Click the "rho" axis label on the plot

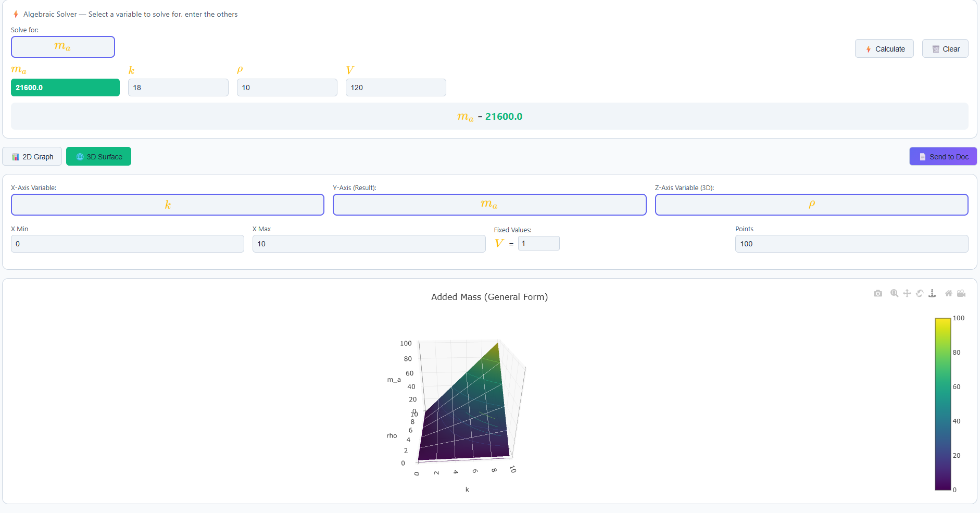point(392,436)
